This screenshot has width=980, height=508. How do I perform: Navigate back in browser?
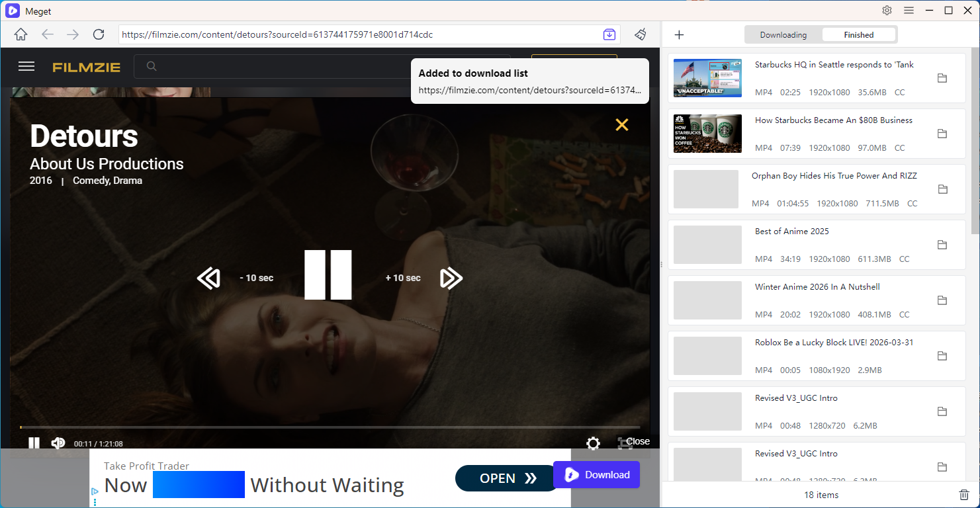tap(47, 34)
